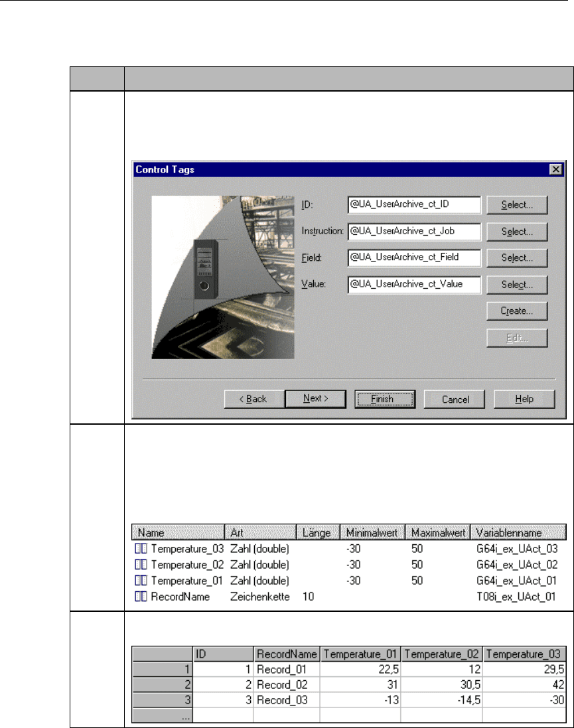Go to Next wizard page

(x=315, y=399)
